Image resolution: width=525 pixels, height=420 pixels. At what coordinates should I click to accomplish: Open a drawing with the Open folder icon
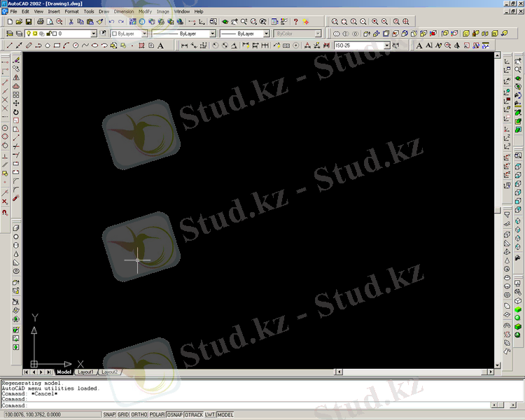coord(19,22)
